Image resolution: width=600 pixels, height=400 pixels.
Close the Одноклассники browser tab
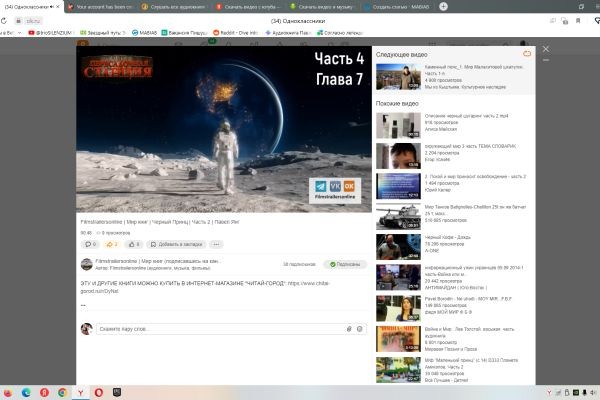coord(58,7)
